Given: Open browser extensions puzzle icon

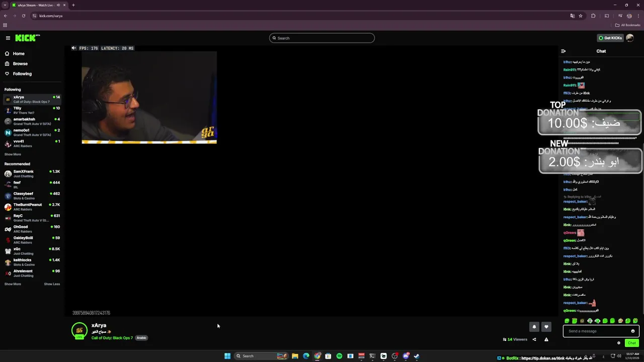Looking at the screenshot, I should [x=593, y=16].
